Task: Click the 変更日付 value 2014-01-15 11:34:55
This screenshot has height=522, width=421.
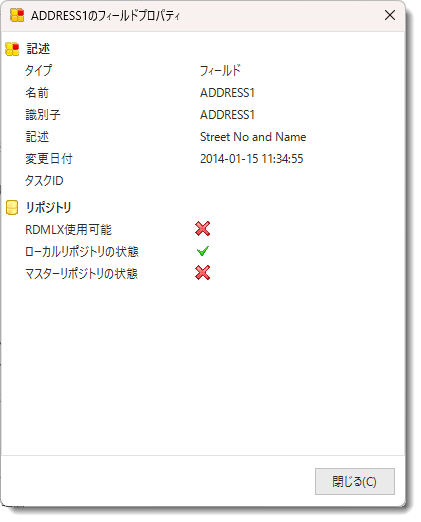Action: pos(252,159)
